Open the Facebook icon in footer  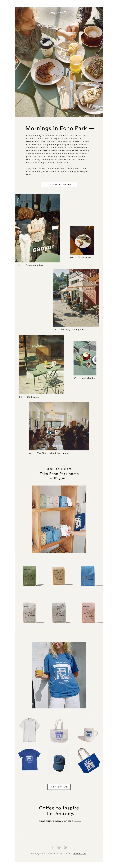[x=53, y=847]
